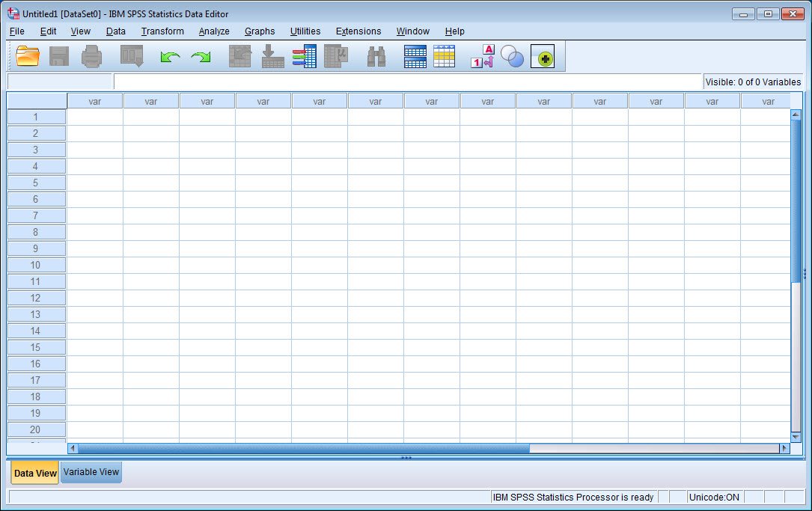Screen dimensions: 812x511
Task: Click the Go to Variable download-arrow icon
Action: (272, 56)
